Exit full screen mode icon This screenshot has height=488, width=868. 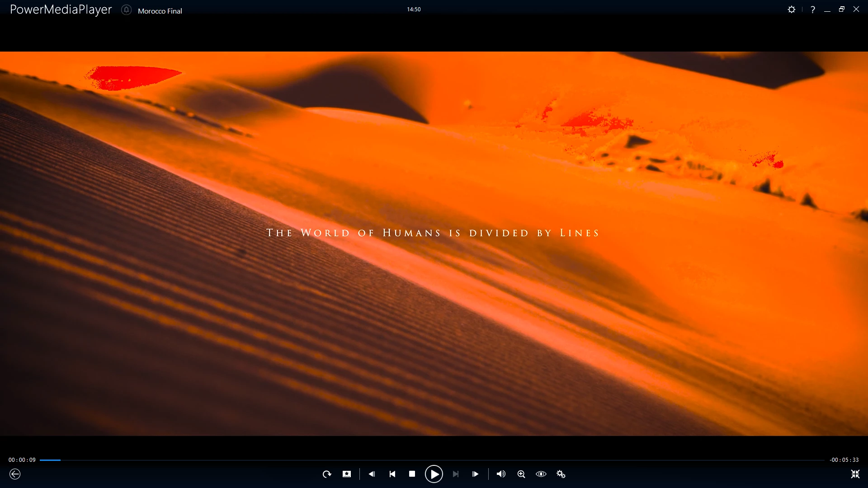click(x=855, y=474)
